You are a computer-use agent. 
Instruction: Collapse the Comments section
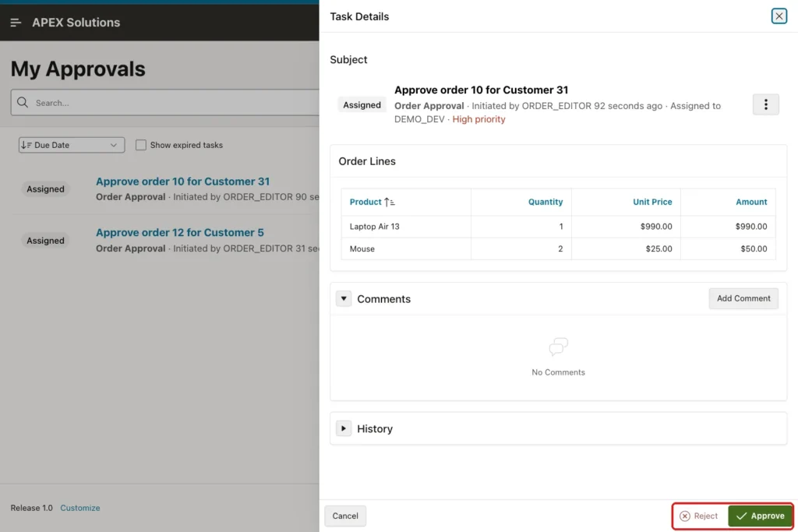344,298
